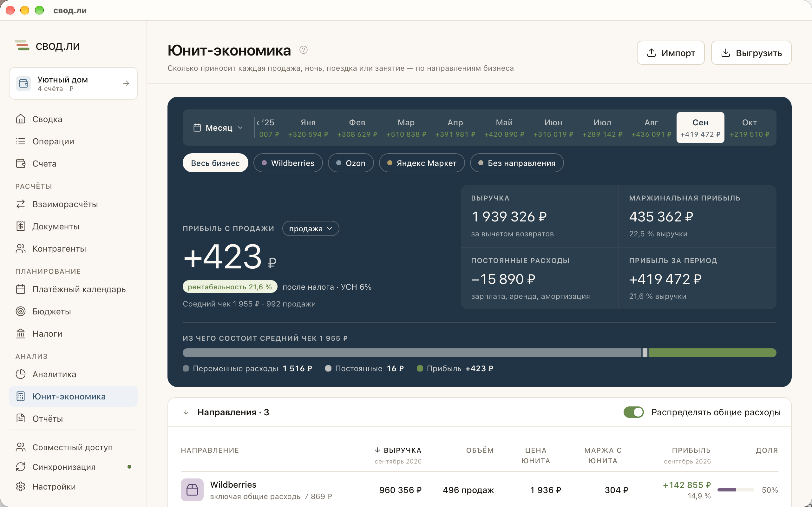This screenshot has width=812, height=507.
Task: Click green sync status dot
Action: coord(129,467)
